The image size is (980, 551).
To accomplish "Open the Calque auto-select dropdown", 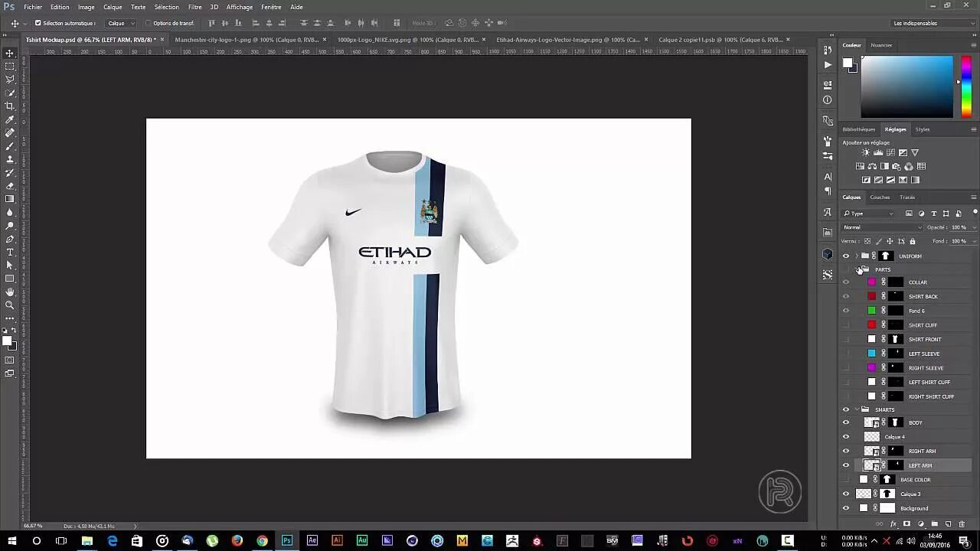I will (x=120, y=23).
